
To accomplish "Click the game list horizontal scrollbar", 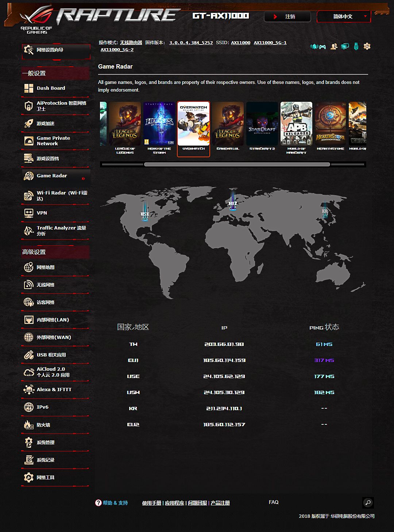I will pyautogui.click(x=237, y=165).
